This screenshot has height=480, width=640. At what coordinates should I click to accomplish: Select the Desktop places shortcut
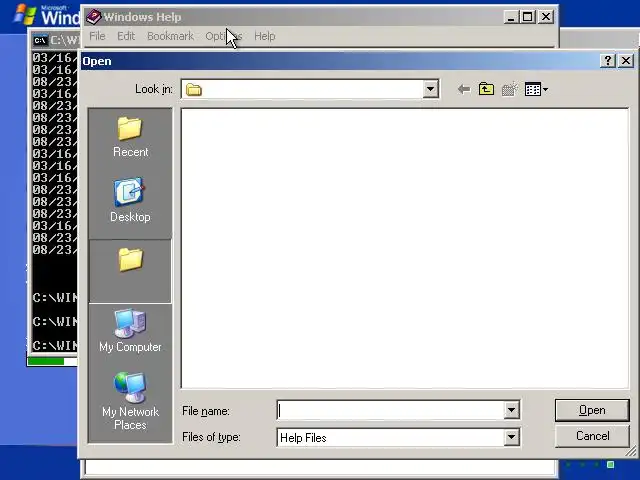point(130,200)
